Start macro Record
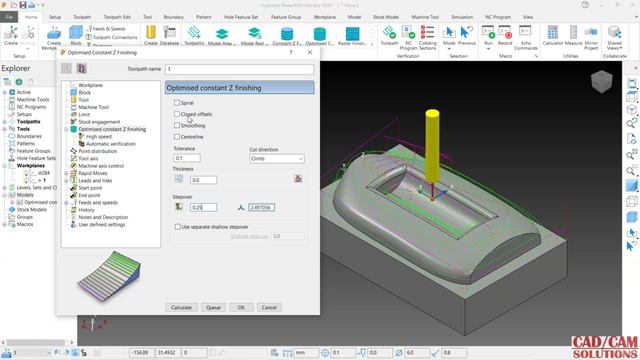Image resolution: width=640 pixels, height=360 pixels. click(x=505, y=35)
